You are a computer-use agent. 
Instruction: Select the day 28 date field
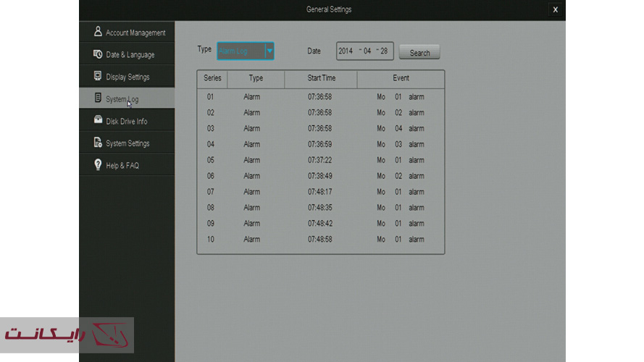pos(384,51)
